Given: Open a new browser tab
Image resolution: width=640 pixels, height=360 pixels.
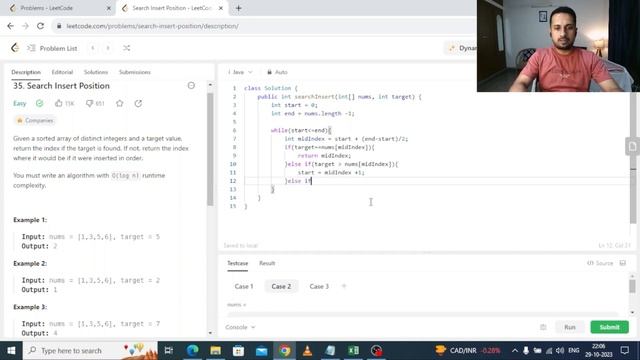Looking at the screenshot, I should [x=239, y=8].
